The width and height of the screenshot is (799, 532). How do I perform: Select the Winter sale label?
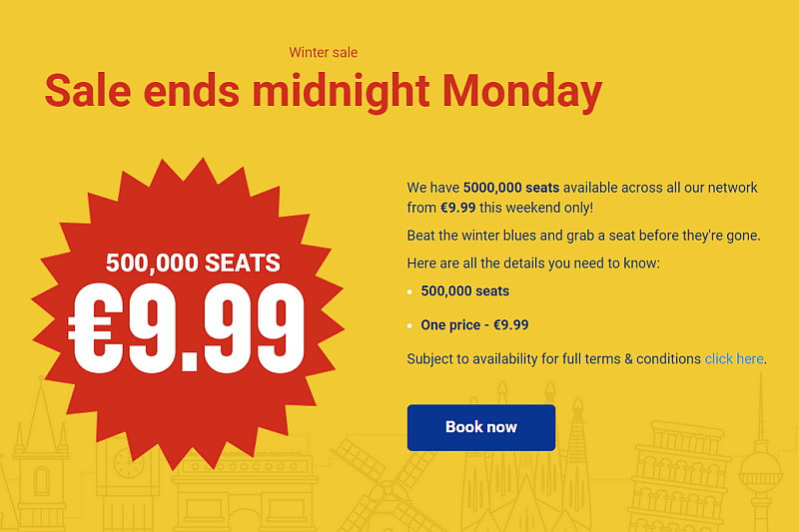coord(323,53)
